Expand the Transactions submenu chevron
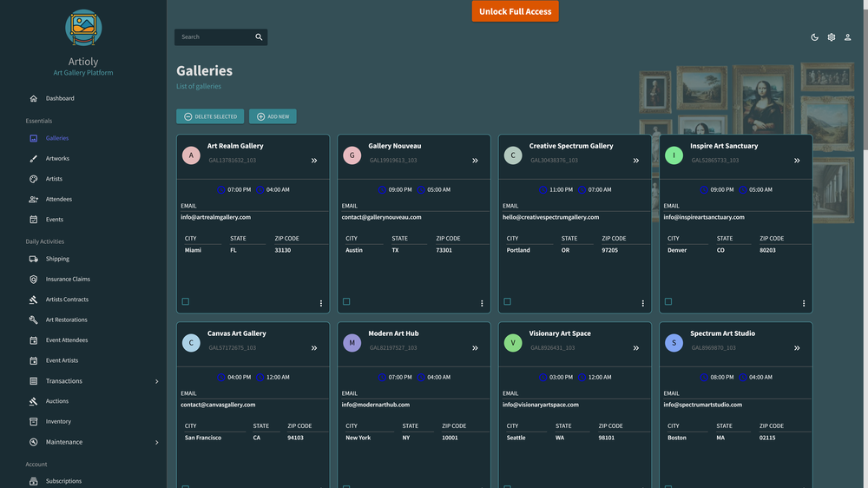Image resolution: width=868 pixels, height=488 pixels. pyautogui.click(x=156, y=381)
